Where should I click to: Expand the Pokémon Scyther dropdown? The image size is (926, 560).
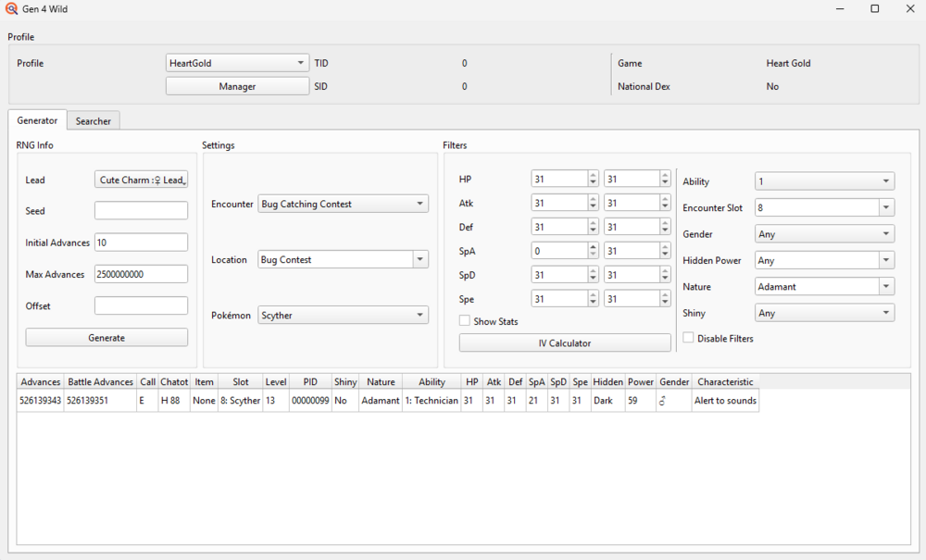tap(343, 316)
